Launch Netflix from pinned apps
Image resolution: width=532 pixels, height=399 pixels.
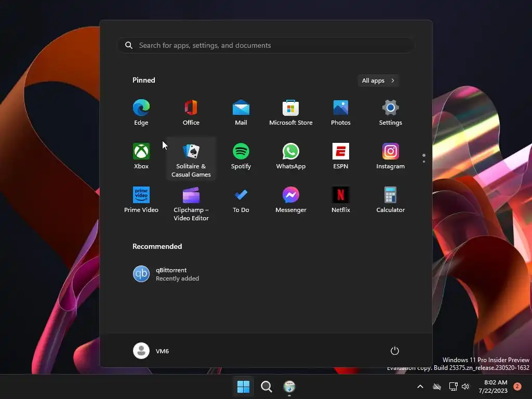point(341,200)
